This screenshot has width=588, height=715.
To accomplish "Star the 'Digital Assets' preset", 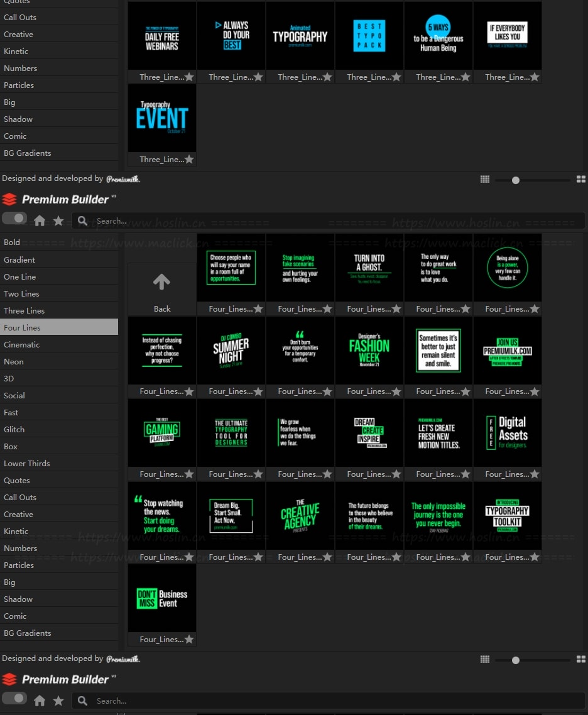I will 535,474.
